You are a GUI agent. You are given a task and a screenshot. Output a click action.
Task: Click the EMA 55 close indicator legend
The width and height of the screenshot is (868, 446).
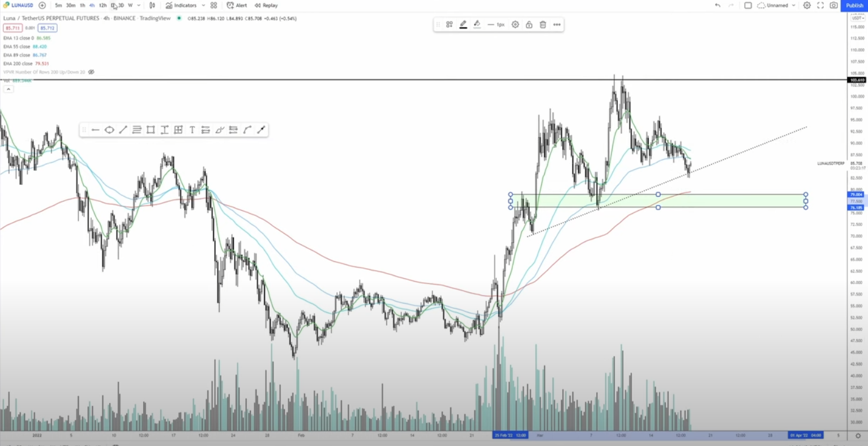point(25,46)
